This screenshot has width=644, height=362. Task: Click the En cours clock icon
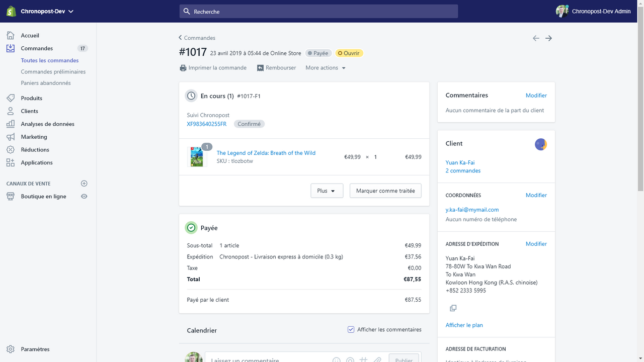(191, 96)
